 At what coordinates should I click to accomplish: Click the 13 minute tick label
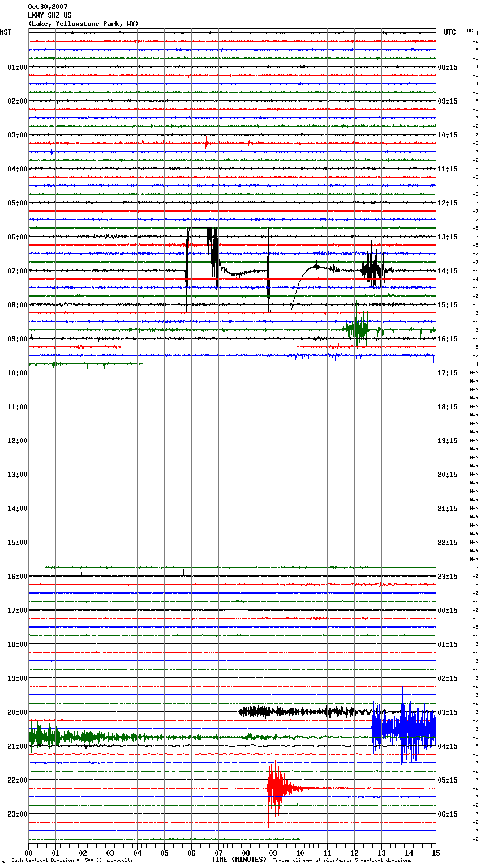pos(381,853)
